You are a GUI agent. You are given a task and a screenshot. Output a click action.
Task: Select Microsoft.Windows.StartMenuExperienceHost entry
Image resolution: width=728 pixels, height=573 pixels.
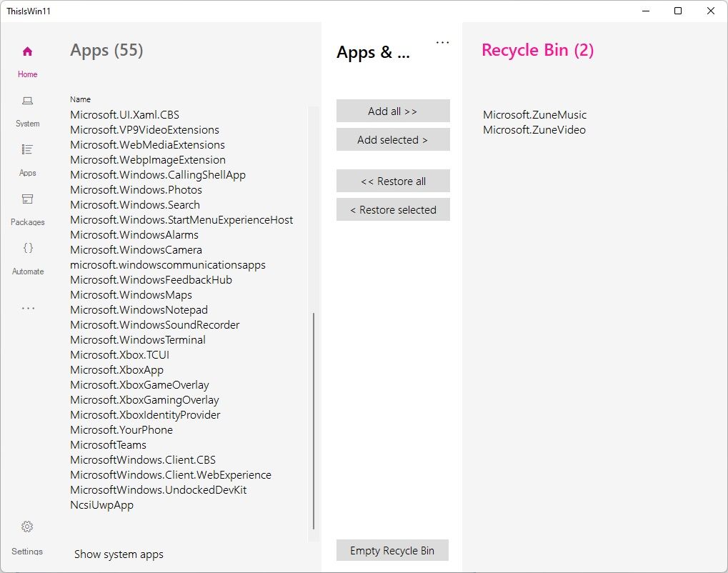click(181, 219)
